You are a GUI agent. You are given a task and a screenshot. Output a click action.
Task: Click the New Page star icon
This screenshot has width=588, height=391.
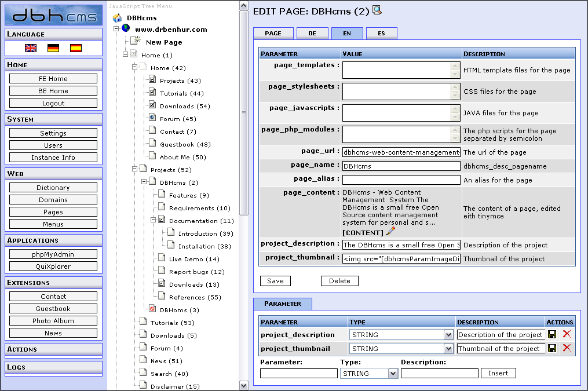(136, 41)
